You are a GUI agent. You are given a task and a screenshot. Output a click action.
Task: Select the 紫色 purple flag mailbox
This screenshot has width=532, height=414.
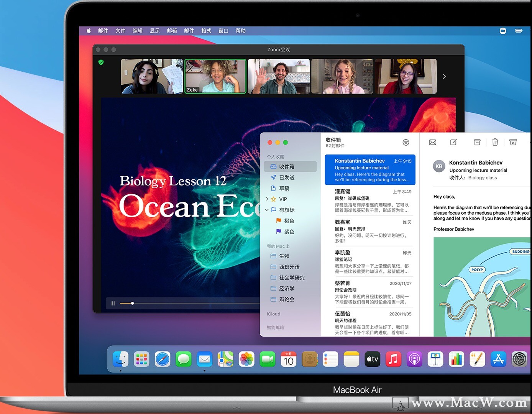tap(290, 232)
